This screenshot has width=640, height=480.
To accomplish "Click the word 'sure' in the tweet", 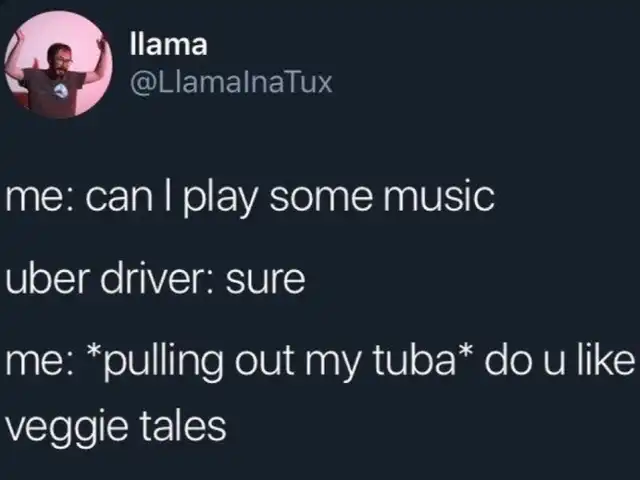I will coord(266,282).
